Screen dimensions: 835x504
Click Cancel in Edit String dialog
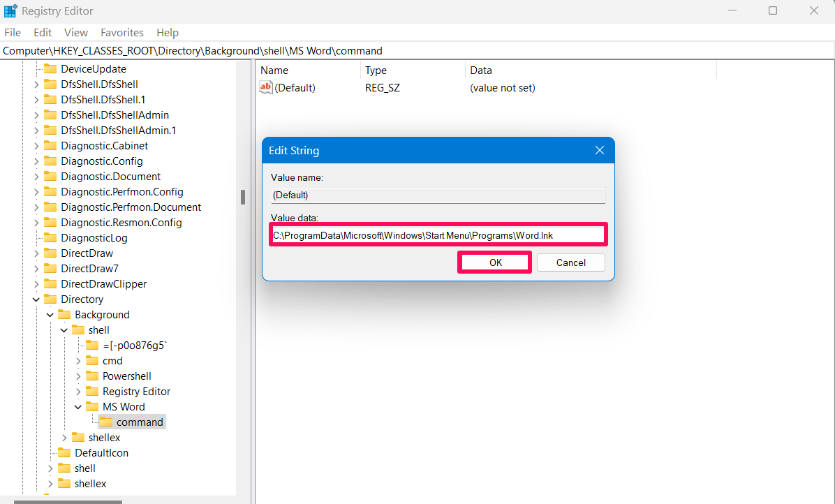[571, 262]
